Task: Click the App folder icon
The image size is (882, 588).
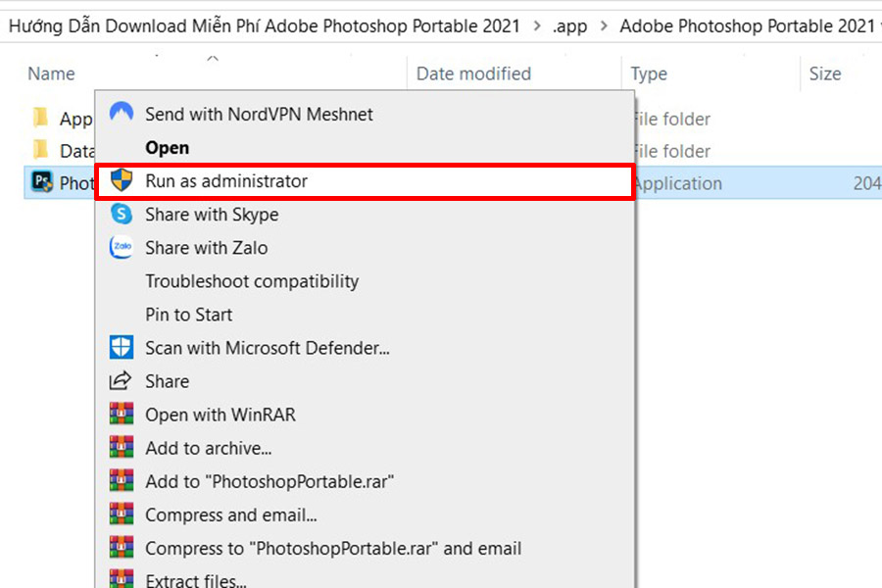Action: (x=40, y=118)
